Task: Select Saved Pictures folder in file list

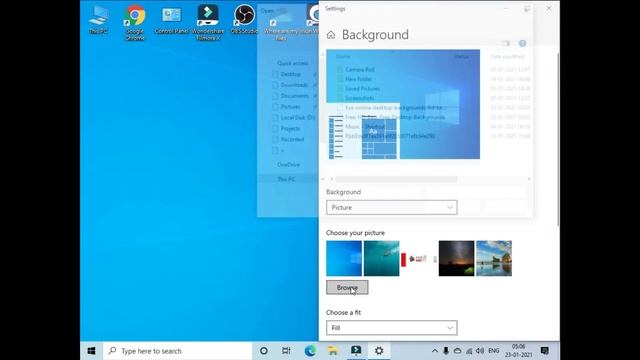Action: 362,89
